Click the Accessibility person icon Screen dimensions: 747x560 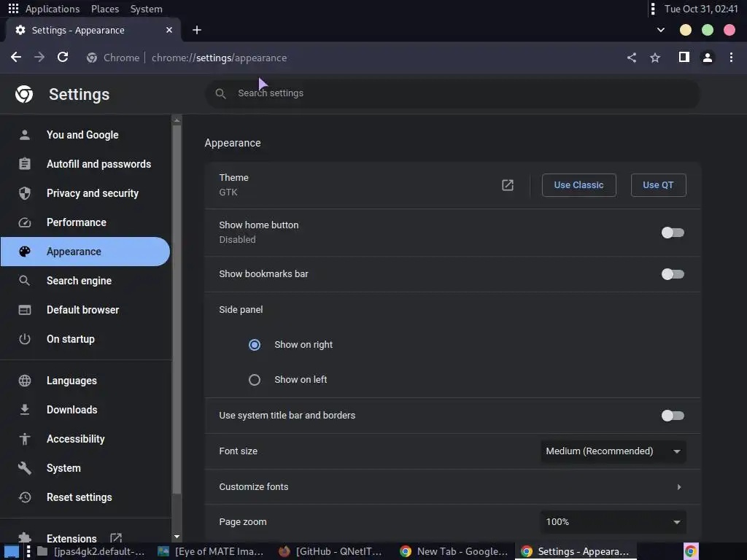[24, 439]
